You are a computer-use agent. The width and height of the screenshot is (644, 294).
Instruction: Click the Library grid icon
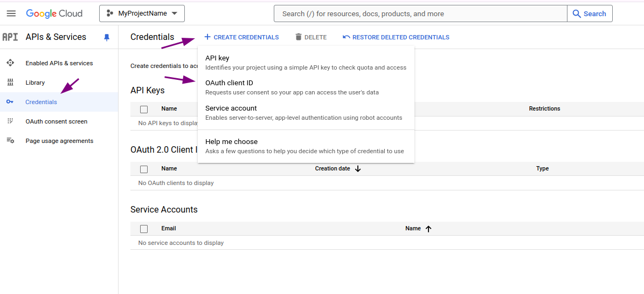tap(10, 82)
